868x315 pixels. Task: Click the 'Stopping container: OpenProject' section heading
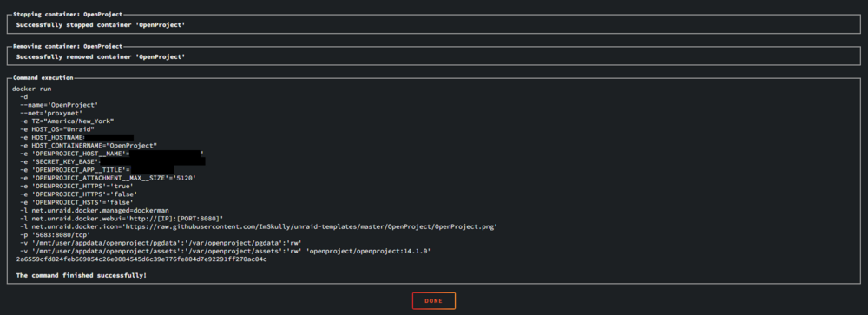[x=68, y=15]
